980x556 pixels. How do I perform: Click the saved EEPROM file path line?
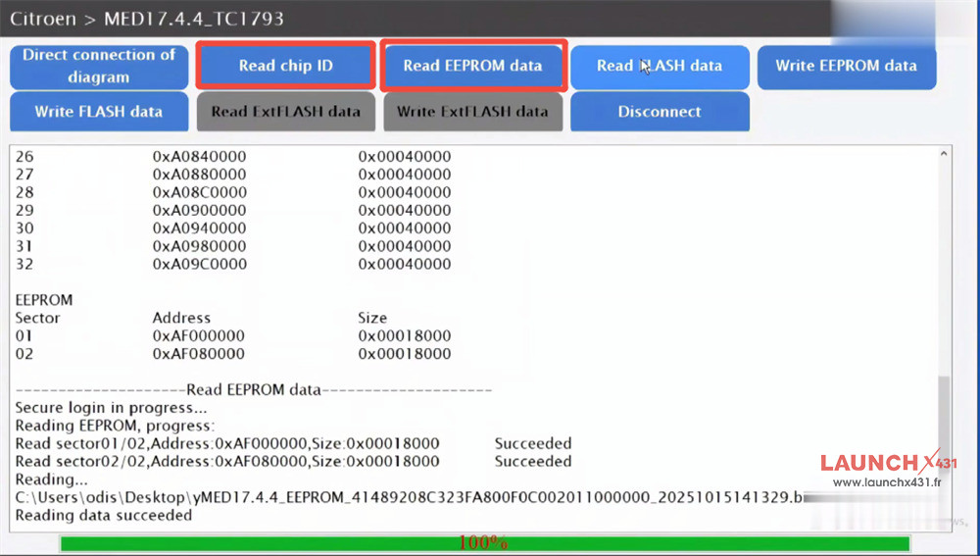(x=410, y=498)
